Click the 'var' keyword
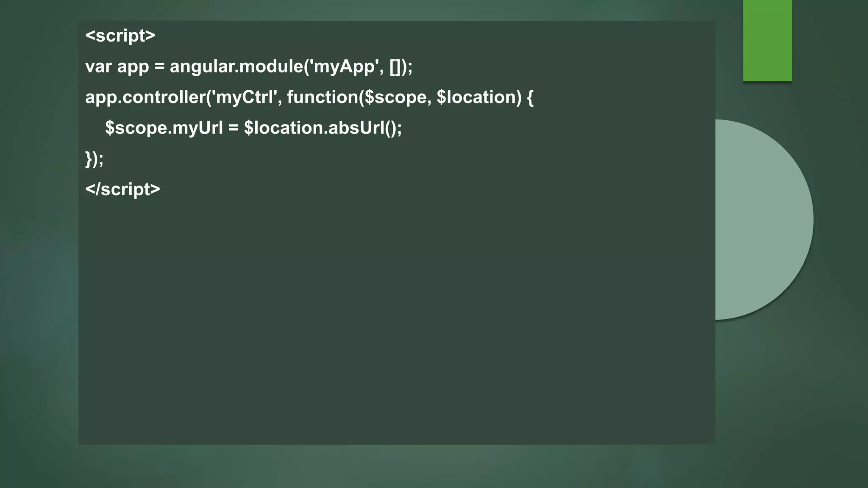The height and width of the screenshot is (488, 868). click(x=98, y=67)
